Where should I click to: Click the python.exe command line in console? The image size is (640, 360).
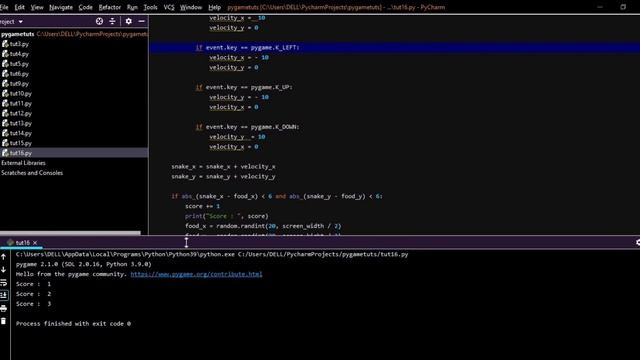(x=212, y=254)
